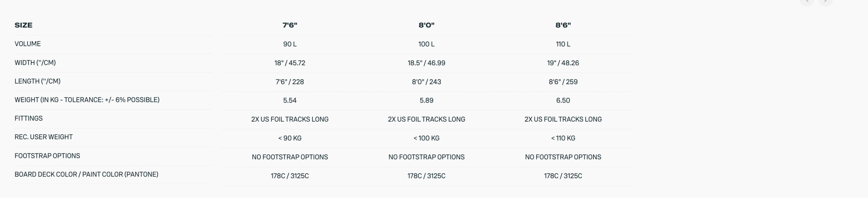
Task: Click the 100 L volume value
Action: [426, 44]
